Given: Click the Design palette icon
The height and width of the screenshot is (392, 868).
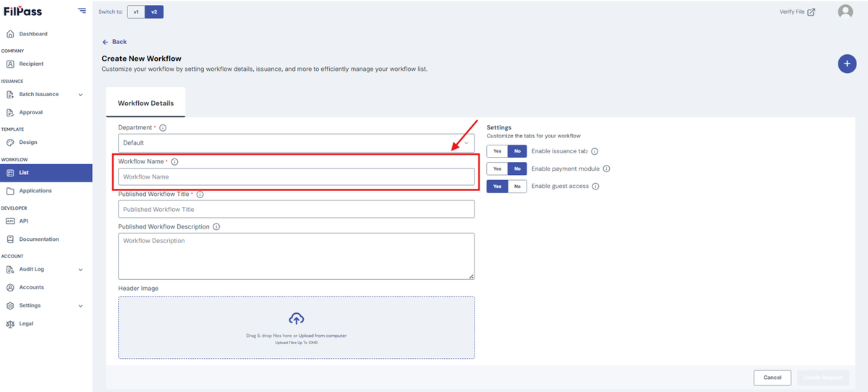Looking at the screenshot, I should (x=10, y=142).
